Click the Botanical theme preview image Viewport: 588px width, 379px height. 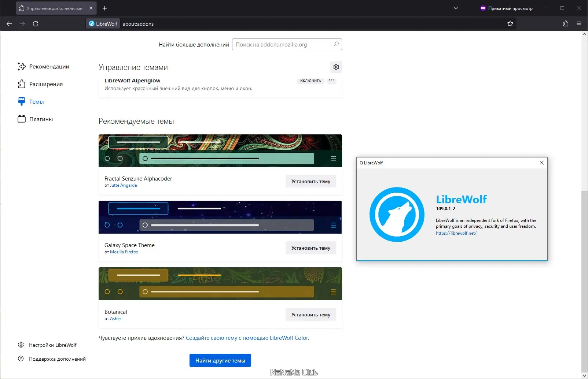click(x=220, y=284)
